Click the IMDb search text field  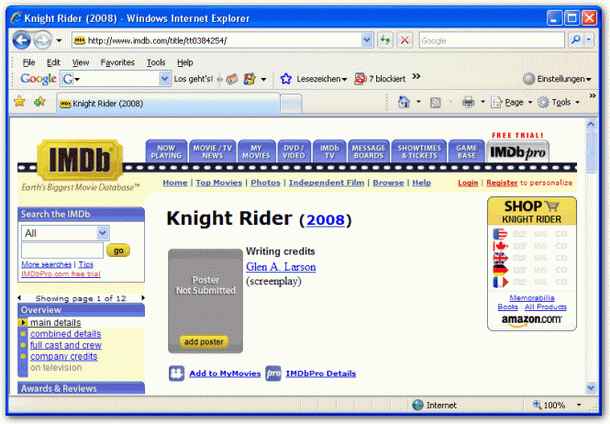pyautogui.click(x=62, y=250)
